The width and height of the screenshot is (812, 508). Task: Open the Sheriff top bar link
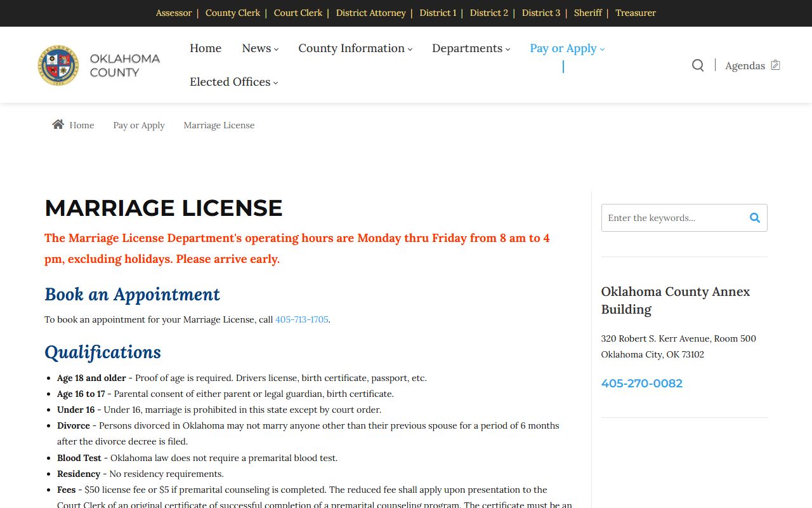coord(588,13)
